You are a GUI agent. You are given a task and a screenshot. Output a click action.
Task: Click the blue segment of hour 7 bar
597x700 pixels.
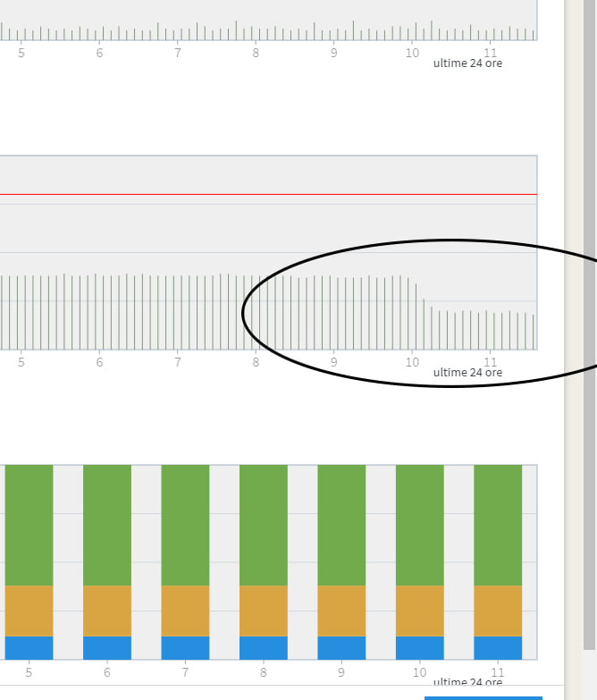(185, 648)
